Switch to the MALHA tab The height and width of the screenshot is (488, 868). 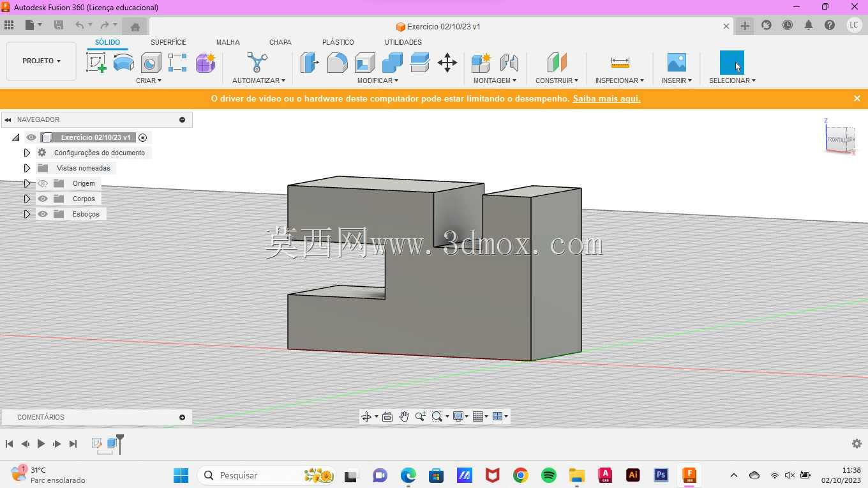coord(228,42)
